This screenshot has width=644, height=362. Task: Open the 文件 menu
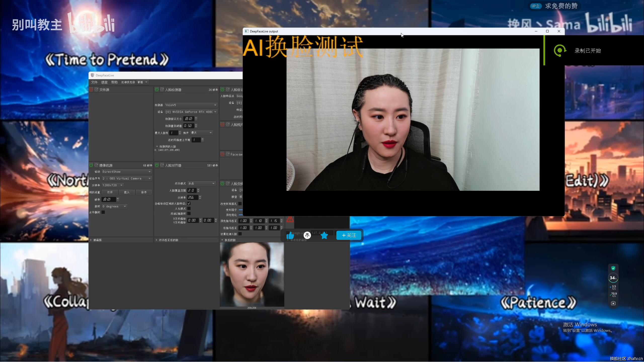pyautogui.click(x=94, y=82)
